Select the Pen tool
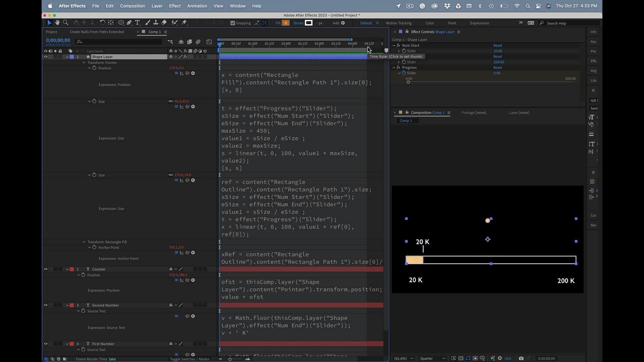Screen dimensions: 644x362 [129, 23]
